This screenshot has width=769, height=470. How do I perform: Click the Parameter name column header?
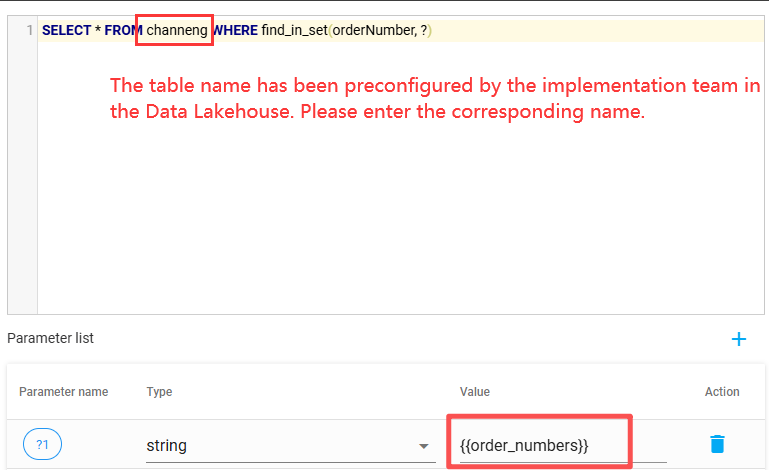coord(63,392)
